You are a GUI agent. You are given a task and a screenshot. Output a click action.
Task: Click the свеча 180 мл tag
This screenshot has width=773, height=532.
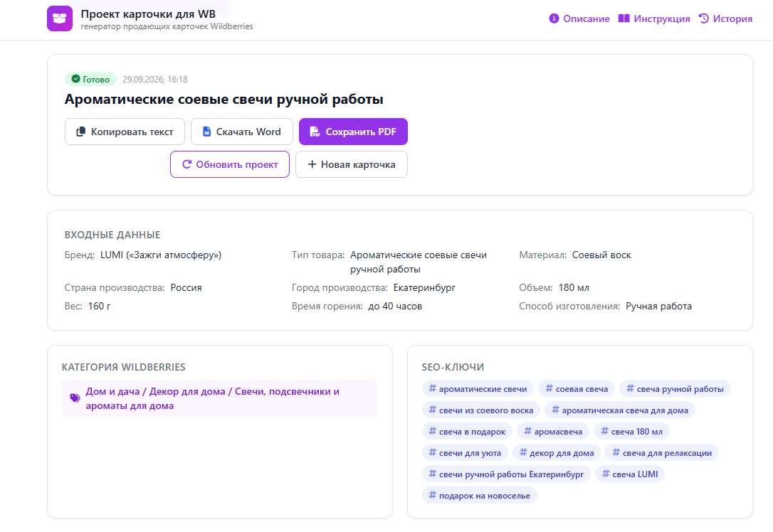pyautogui.click(x=631, y=432)
